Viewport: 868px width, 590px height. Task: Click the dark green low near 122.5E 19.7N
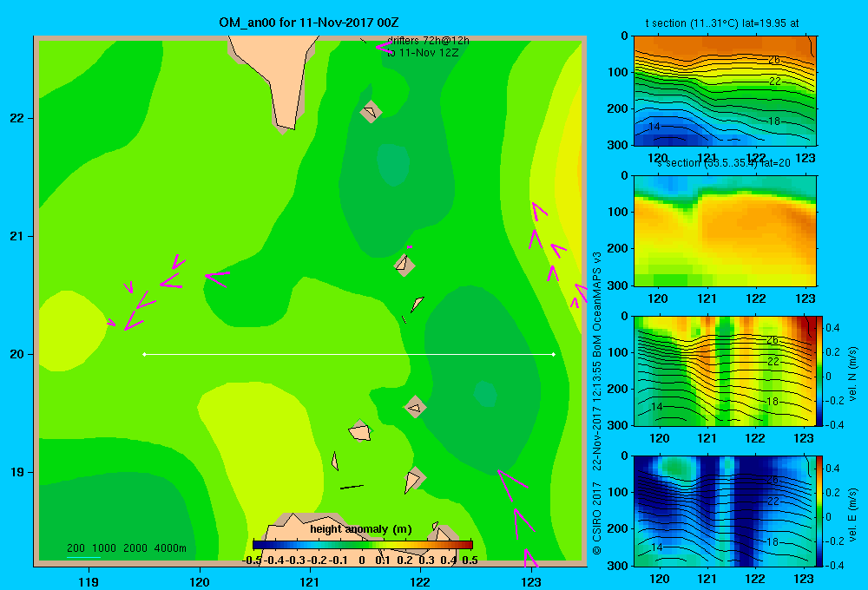tap(482, 379)
